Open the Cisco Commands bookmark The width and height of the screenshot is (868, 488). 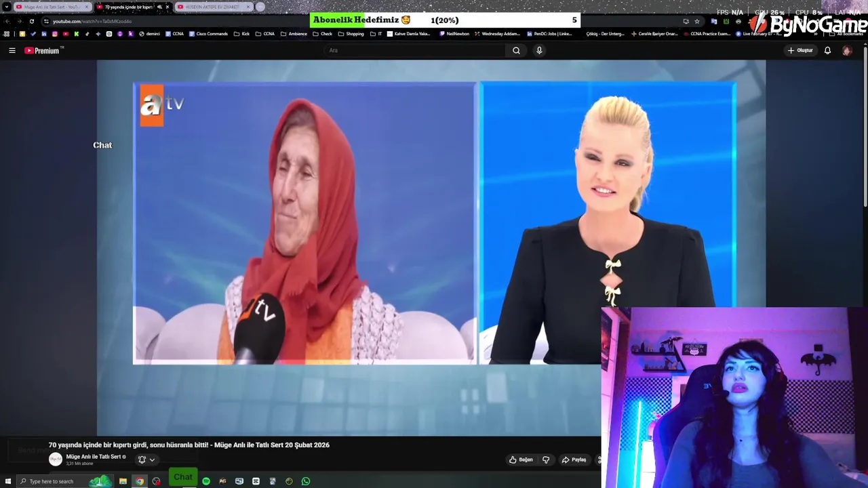point(208,34)
